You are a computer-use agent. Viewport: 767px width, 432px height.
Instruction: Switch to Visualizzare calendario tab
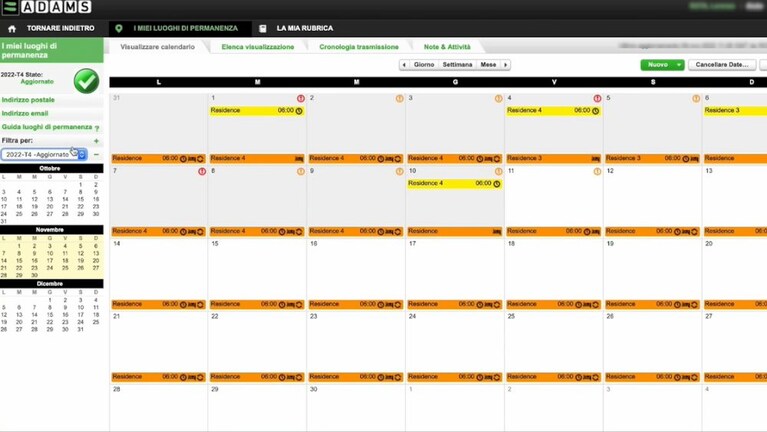click(x=158, y=47)
